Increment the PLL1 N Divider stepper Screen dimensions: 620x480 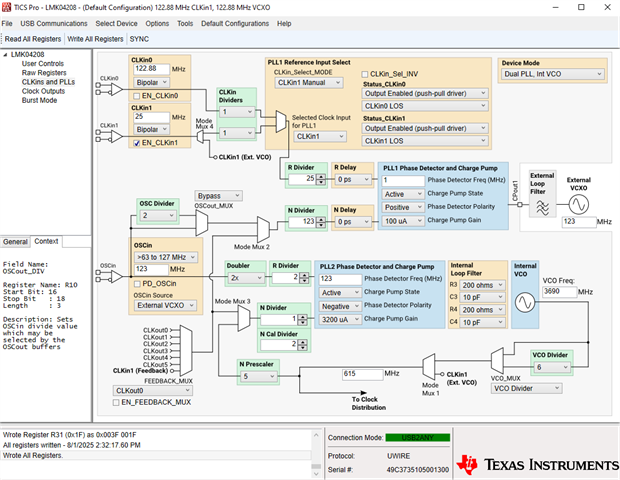point(321,219)
